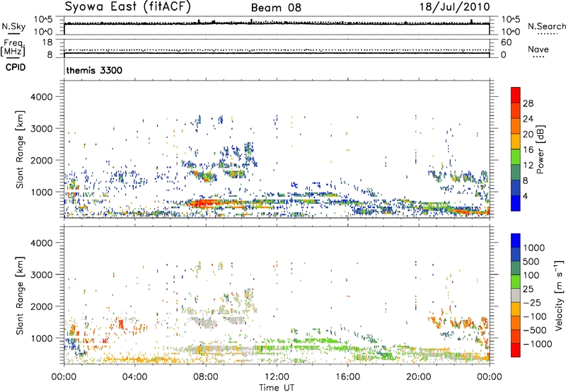Viewport: 566px width, 392px height.
Task: Click the '12:00' time tick label
Action: (277, 377)
